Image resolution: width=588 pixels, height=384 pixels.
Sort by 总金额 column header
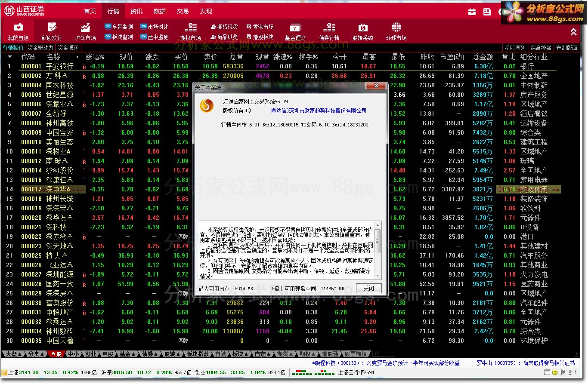click(483, 57)
